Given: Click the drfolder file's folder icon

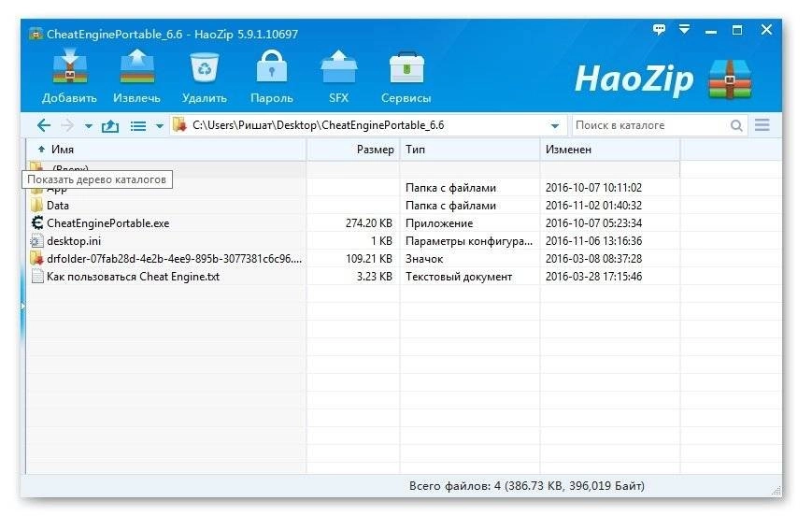Looking at the screenshot, I should 36,259.
